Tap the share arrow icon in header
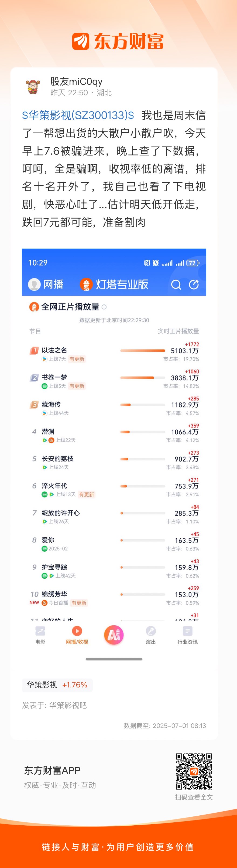The height and width of the screenshot is (868, 237). [194, 284]
